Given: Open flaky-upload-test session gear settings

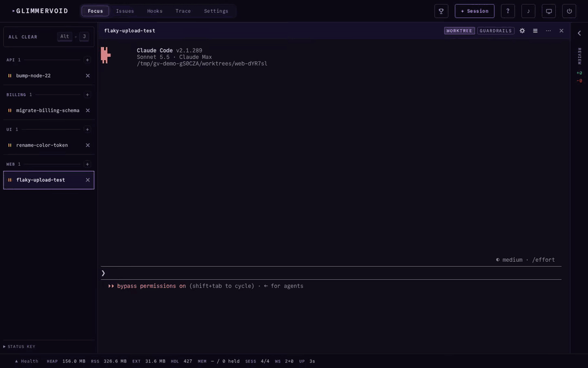Looking at the screenshot, I should [522, 31].
